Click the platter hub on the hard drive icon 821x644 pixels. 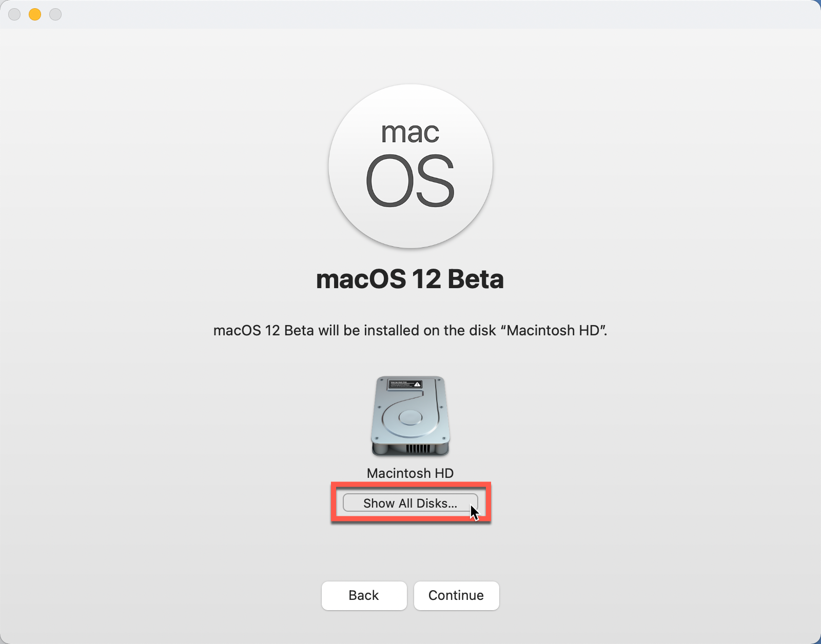[x=410, y=417]
